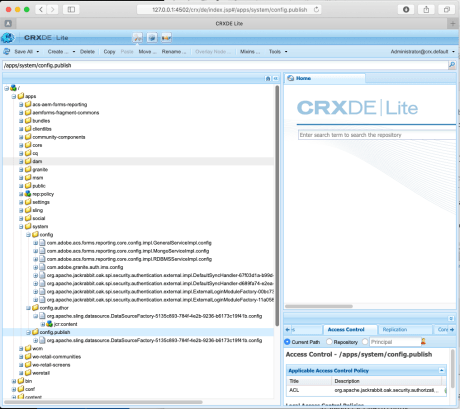Click Safari's reload page icon
This screenshot has width=460, height=409.
tap(316, 9)
